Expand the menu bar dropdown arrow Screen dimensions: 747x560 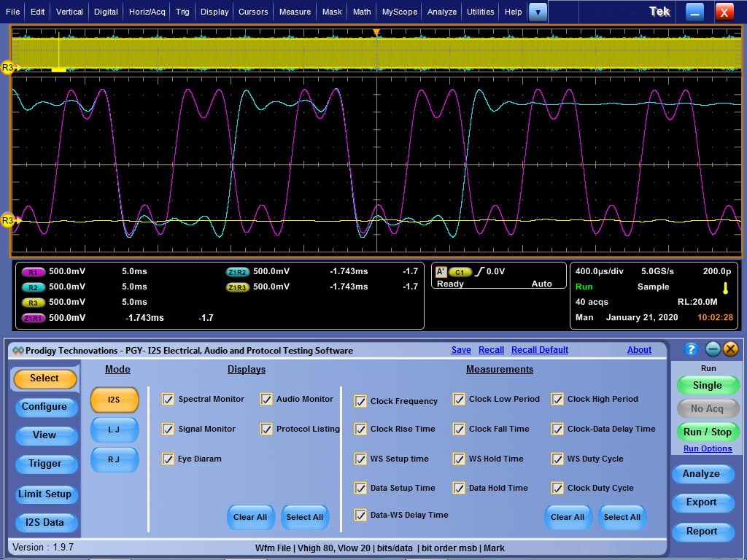click(538, 12)
